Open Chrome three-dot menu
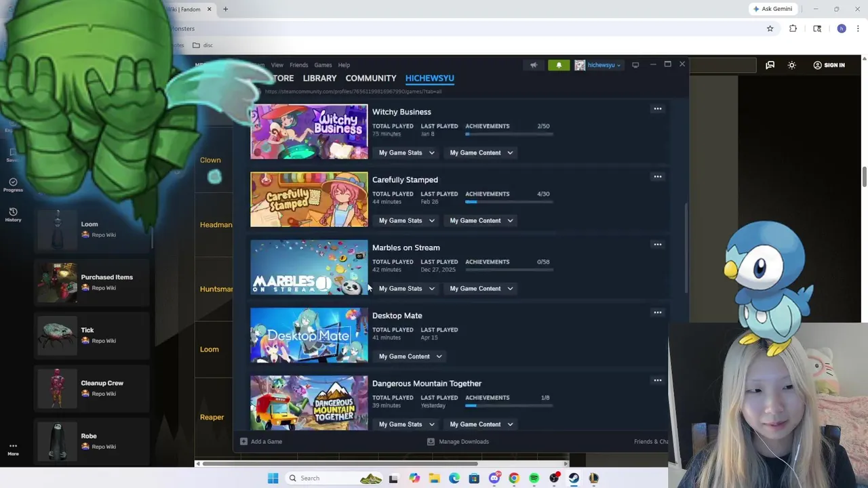This screenshot has height=488, width=868. click(858, 28)
